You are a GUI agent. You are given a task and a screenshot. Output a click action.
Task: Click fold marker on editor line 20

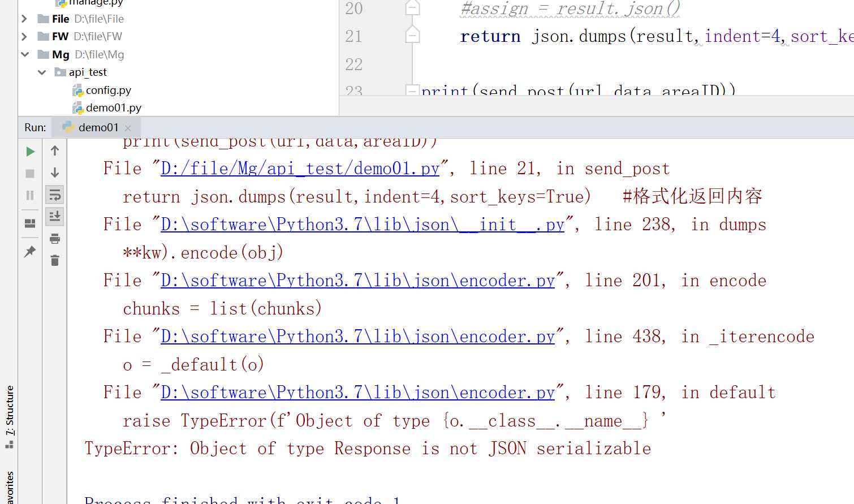click(412, 8)
